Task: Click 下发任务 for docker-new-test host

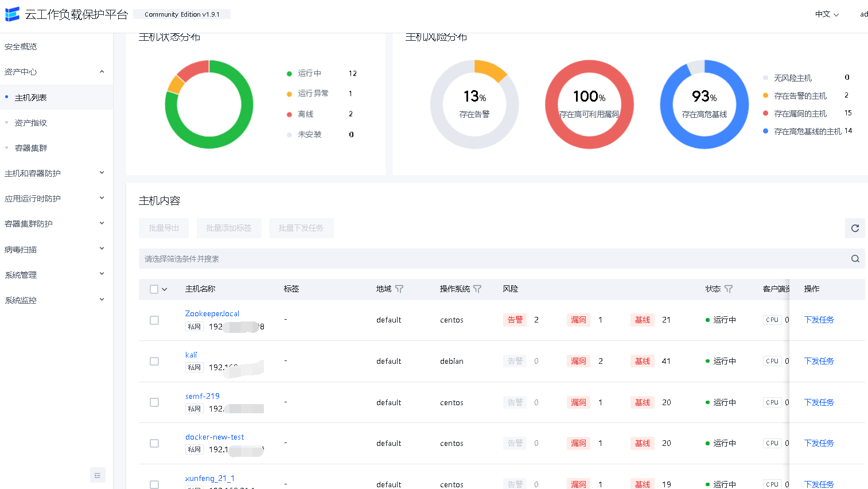Action: click(x=819, y=443)
